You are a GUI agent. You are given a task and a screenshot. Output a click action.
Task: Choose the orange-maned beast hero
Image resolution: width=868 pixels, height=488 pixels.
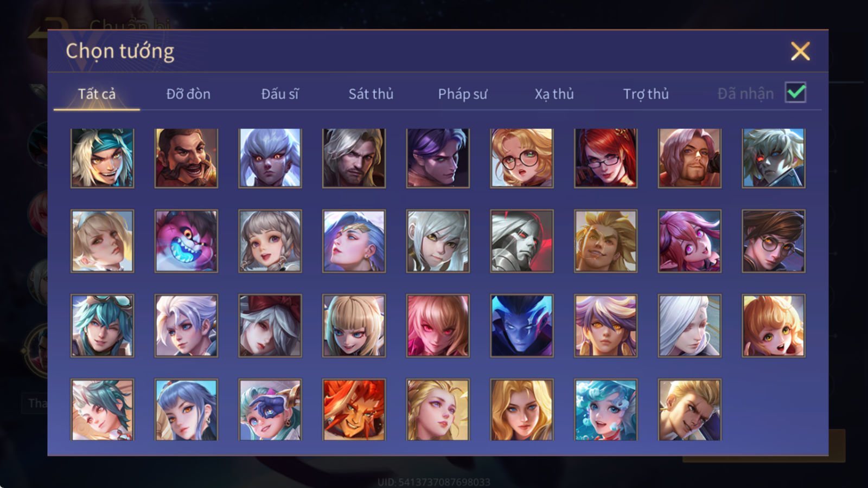point(354,409)
